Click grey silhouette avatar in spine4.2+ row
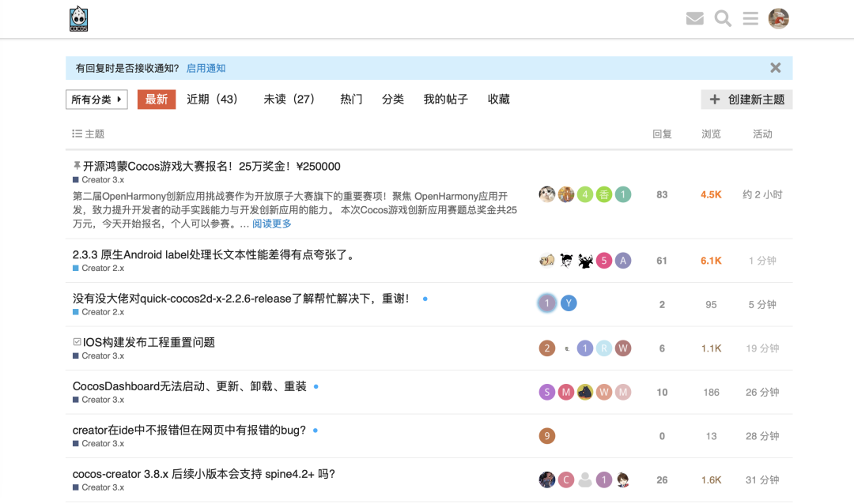 585,480
